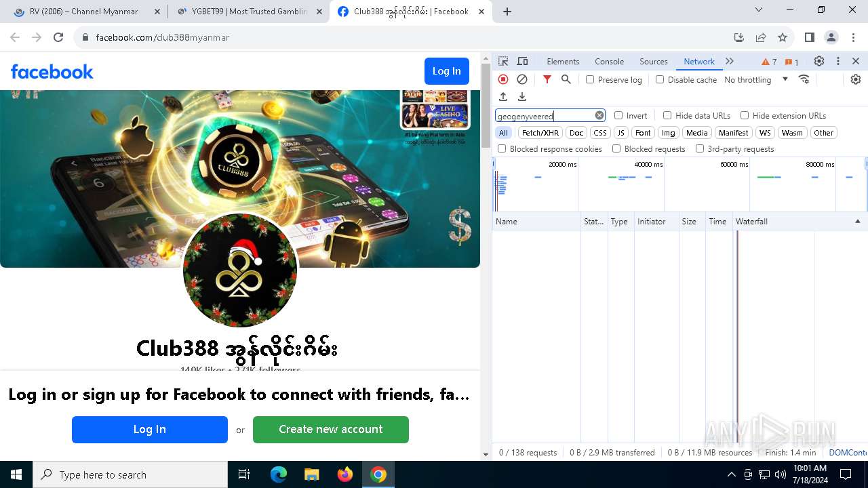
Task: Open DevTools three-dot customize menu
Action: click(838, 61)
